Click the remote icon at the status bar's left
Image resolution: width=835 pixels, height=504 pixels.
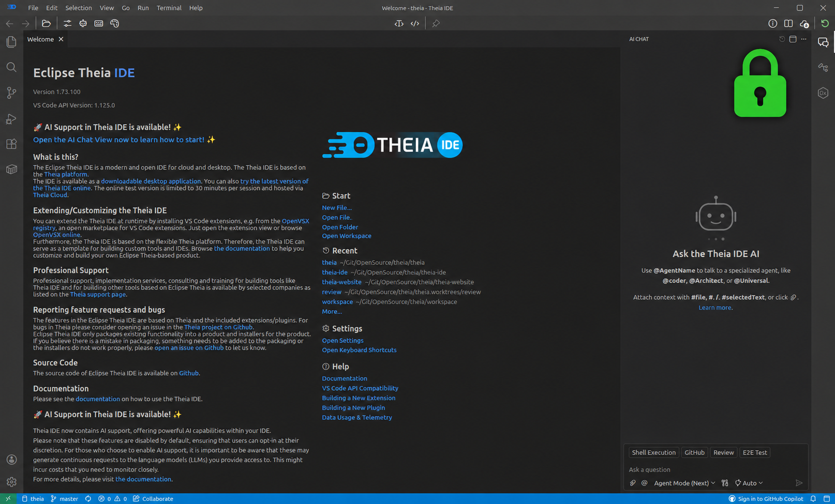[8, 499]
